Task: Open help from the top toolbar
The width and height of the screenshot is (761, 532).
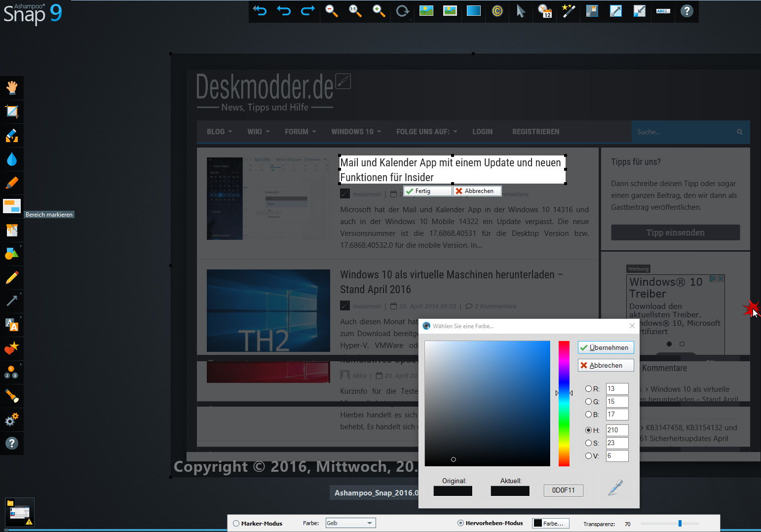Action: tap(686, 11)
